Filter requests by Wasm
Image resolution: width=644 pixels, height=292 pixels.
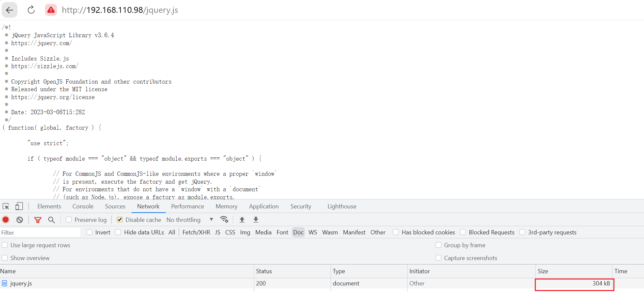point(330,232)
